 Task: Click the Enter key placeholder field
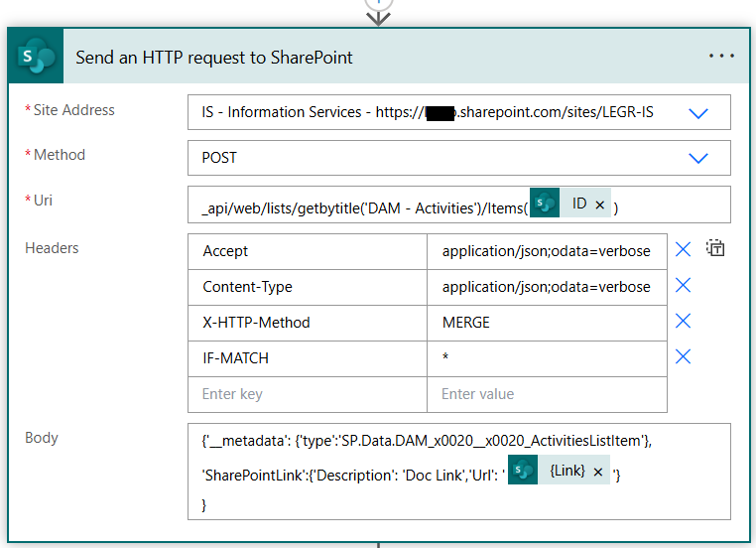(x=308, y=394)
